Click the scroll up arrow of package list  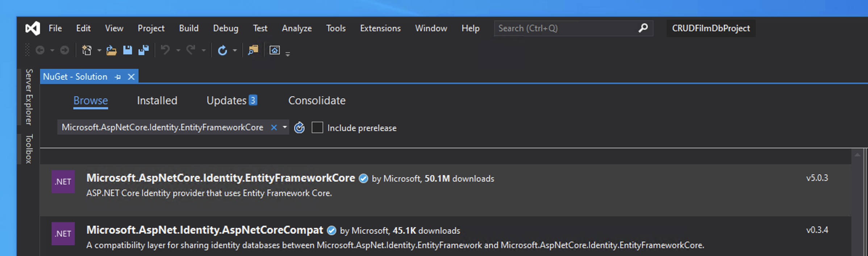857,155
